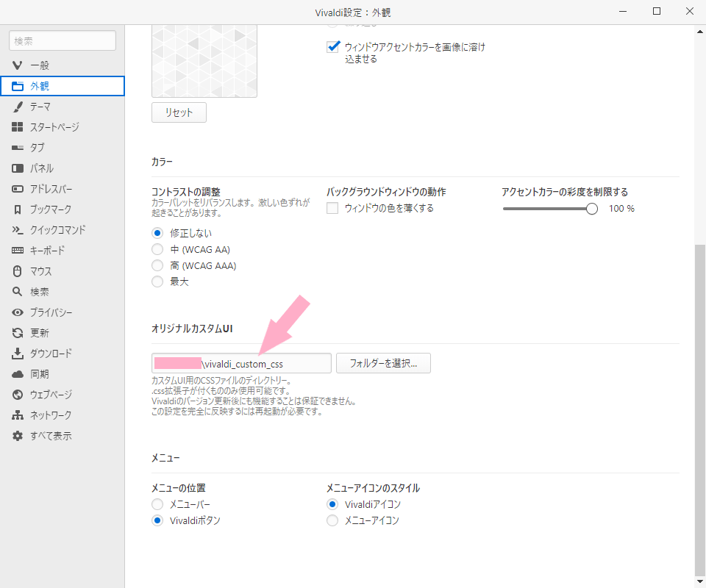Click the アクセントカラーの彩度 slider handle
The image size is (706, 588).
point(592,209)
